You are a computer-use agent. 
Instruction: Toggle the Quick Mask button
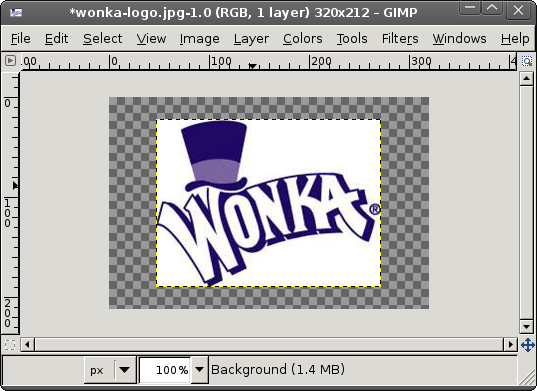click(10, 344)
